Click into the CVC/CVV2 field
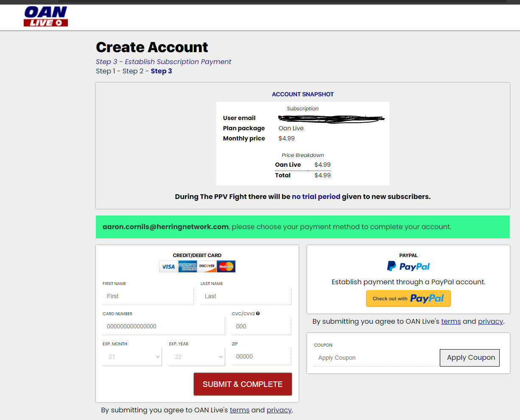 pos(262,326)
